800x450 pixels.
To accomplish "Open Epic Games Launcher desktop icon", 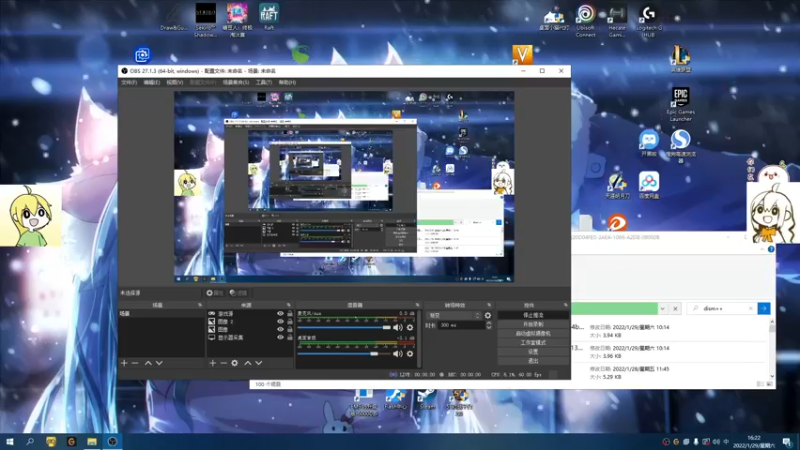I will pyautogui.click(x=681, y=104).
